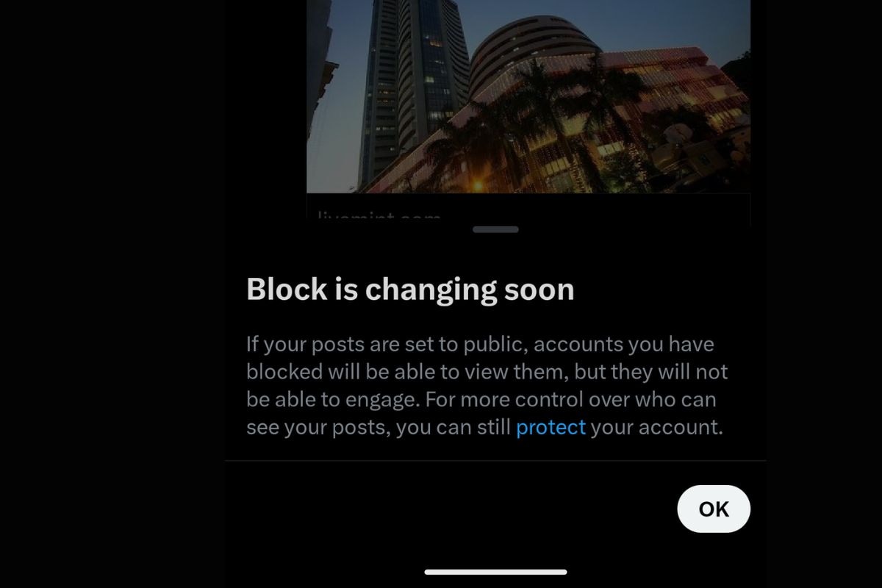This screenshot has height=588, width=882.
Task: Tap the sheet drag handle pill
Action: pyautogui.click(x=495, y=229)
